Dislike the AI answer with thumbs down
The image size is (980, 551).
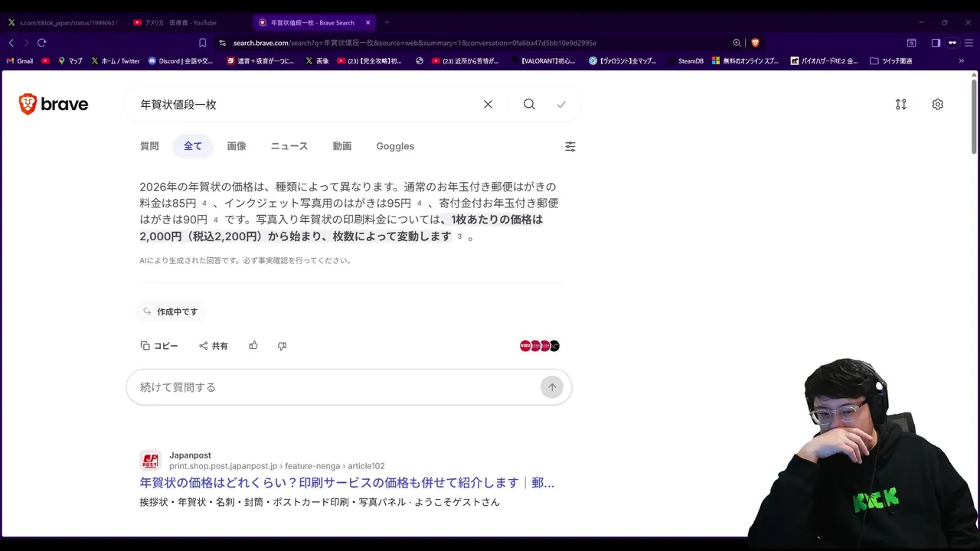[x=282, y=346]
